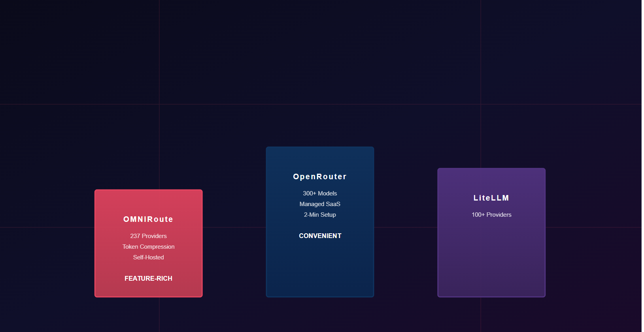Click the '237 Providers' text
644x332 pixels.
tap(148, 236)
